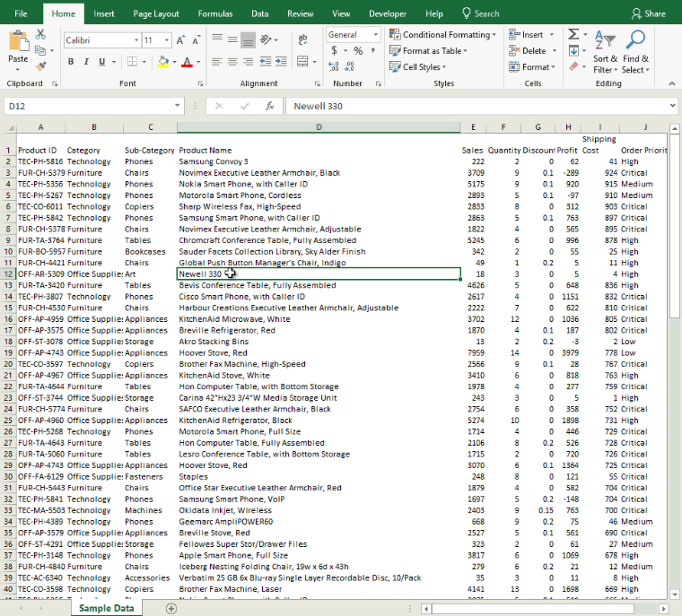Set Top Align for cell text
The width and height of the screenshot is (682, 616).
click(x=217, y=39)
